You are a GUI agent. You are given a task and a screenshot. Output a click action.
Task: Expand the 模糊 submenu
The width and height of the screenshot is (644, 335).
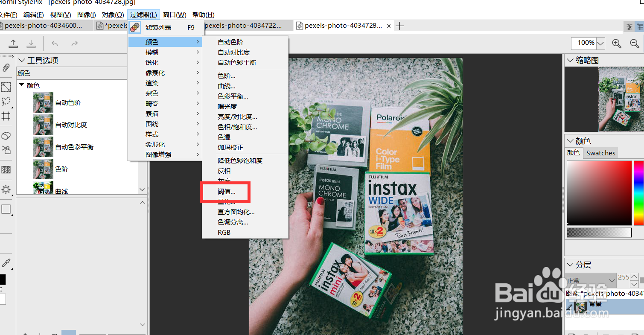tap(165, 52)
